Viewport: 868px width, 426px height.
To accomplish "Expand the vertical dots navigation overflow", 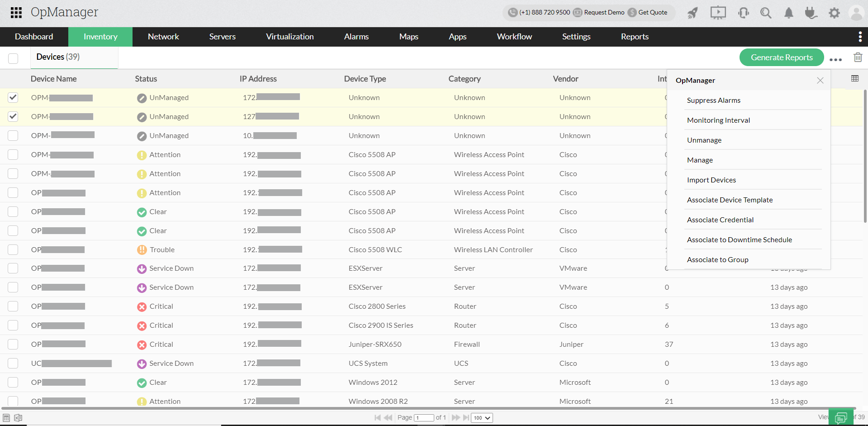I will tap(860, 37).
